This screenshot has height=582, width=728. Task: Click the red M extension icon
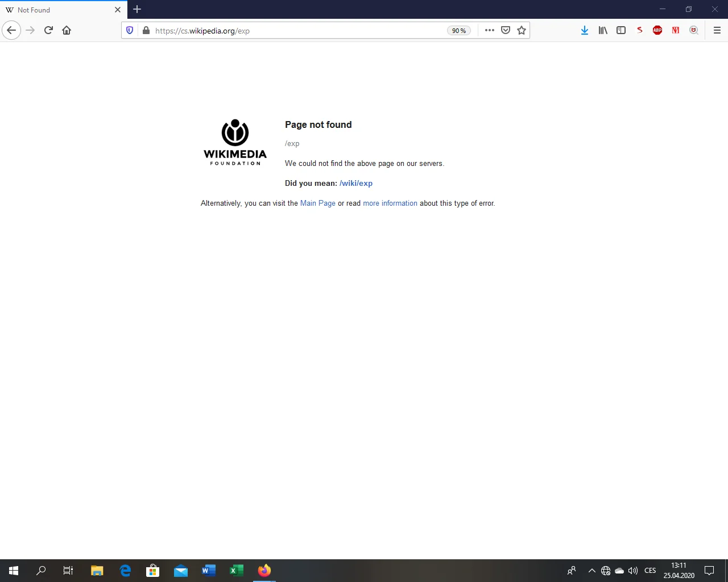676,30
